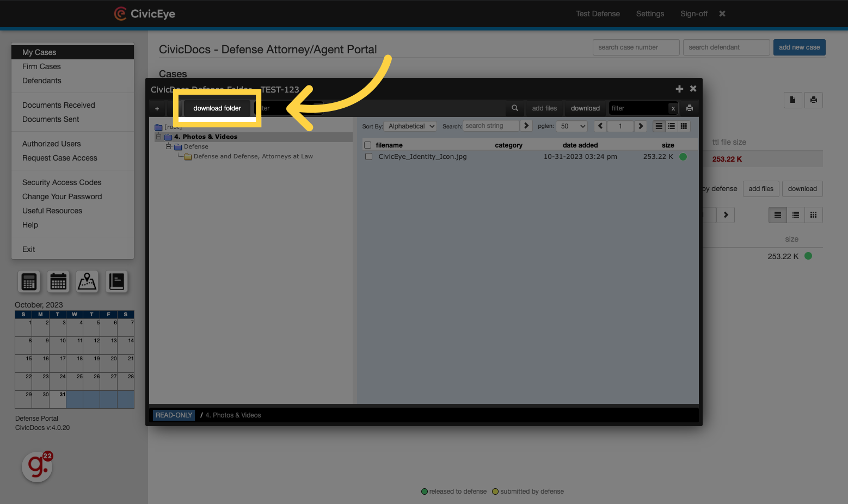Open the search magnifier icon in folder toolbar
This screenshot has height=504, width=848.
pos(515,108)
